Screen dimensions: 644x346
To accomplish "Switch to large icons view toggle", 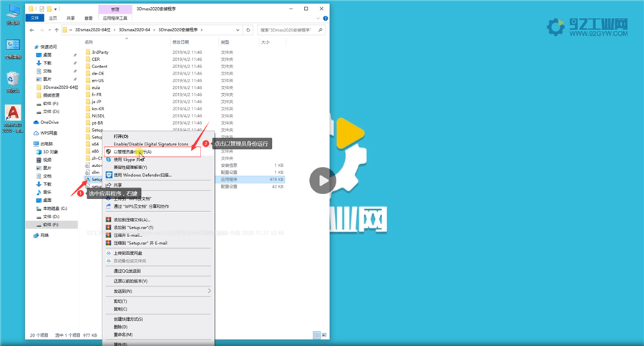I will click(324, 335).
